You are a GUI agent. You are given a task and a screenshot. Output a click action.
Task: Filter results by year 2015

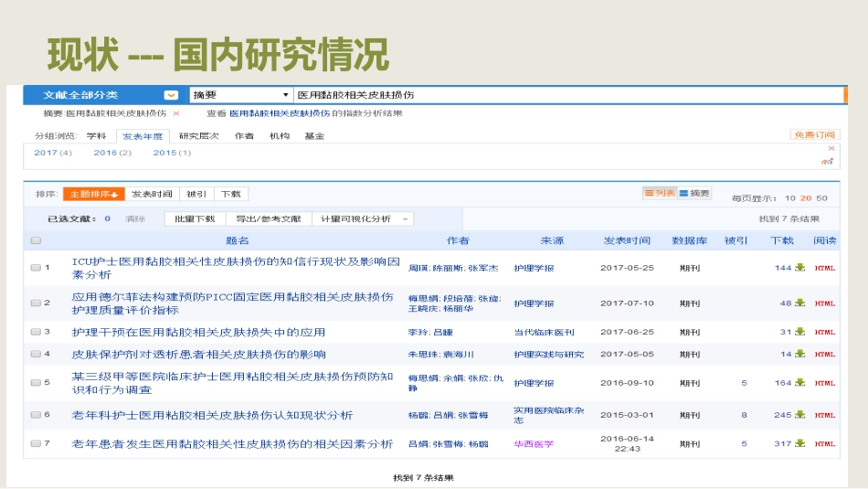click(x=172, y=153)
